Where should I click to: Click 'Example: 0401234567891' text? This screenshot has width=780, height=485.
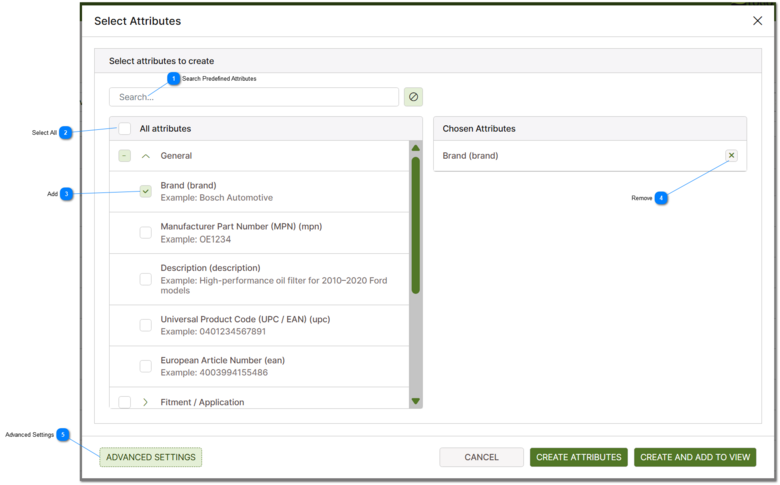coord(213,331)
